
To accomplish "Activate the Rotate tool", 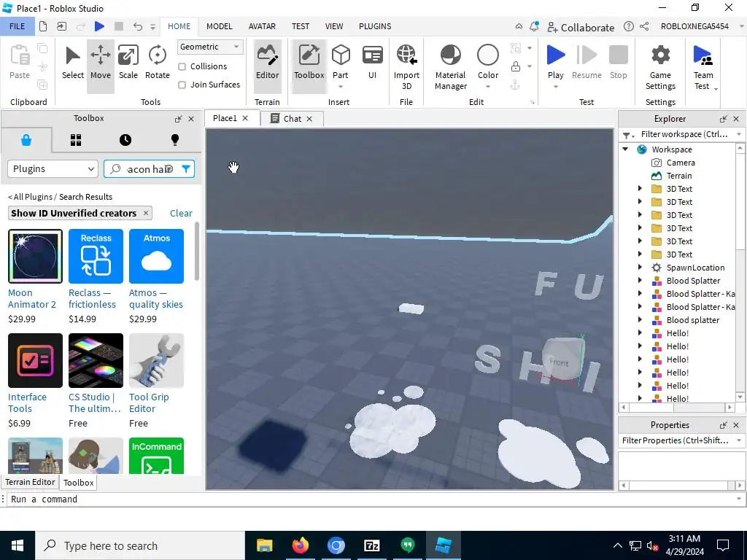I will (158, 63).
